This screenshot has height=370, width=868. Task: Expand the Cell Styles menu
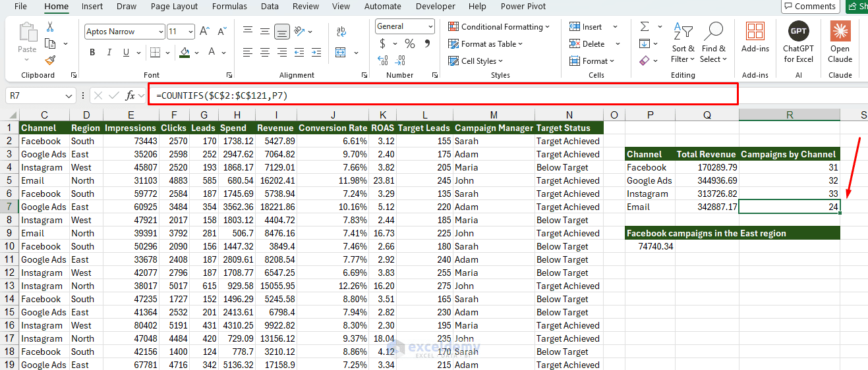[x=477, y=61]
